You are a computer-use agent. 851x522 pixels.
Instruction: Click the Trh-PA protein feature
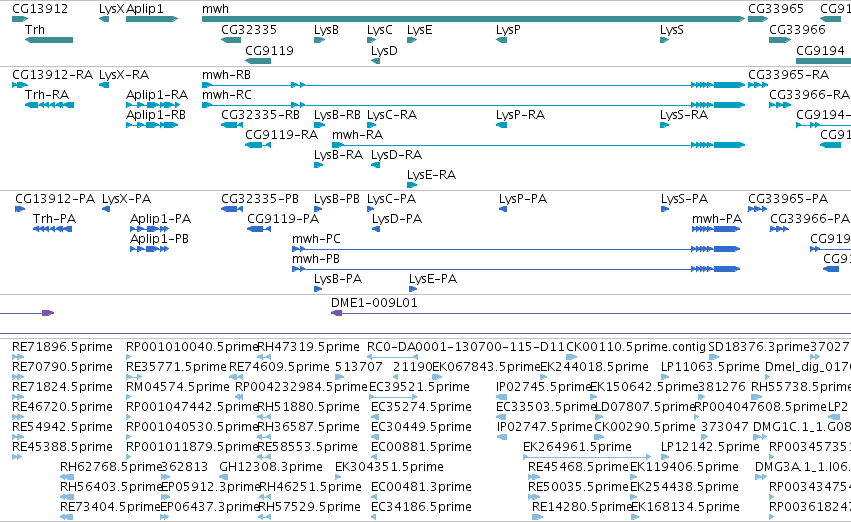point(52,229)
